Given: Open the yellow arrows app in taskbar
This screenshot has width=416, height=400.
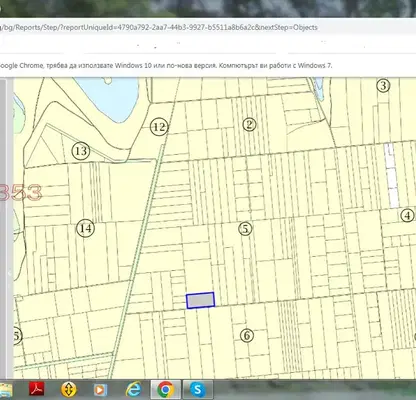Looking at the screenshot, I should pos(69,389).
